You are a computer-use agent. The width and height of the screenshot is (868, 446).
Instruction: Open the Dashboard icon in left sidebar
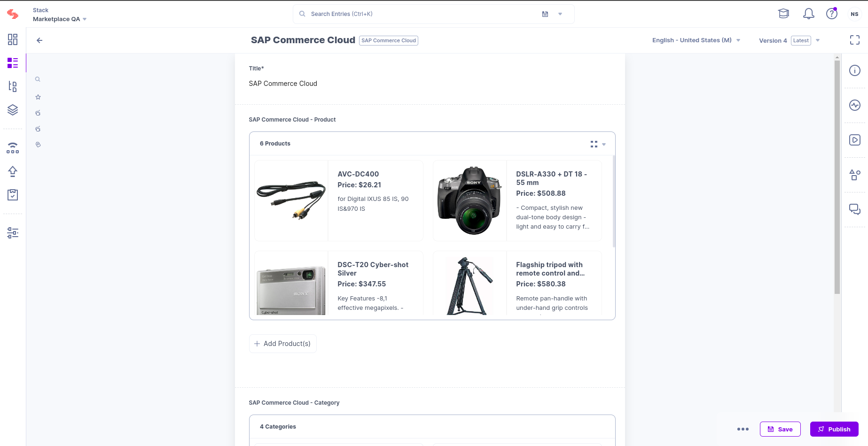pos(13,39)
